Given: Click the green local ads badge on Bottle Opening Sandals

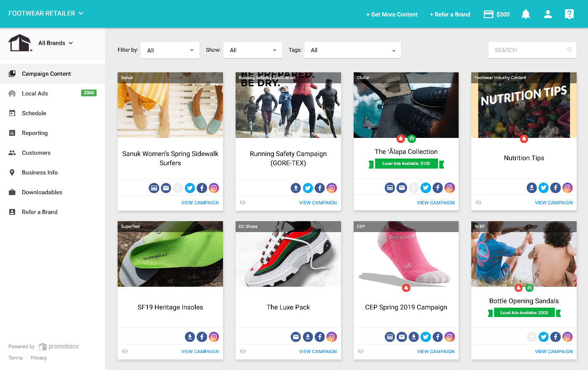Looking at the screenshot, I should tap(530, 288).
